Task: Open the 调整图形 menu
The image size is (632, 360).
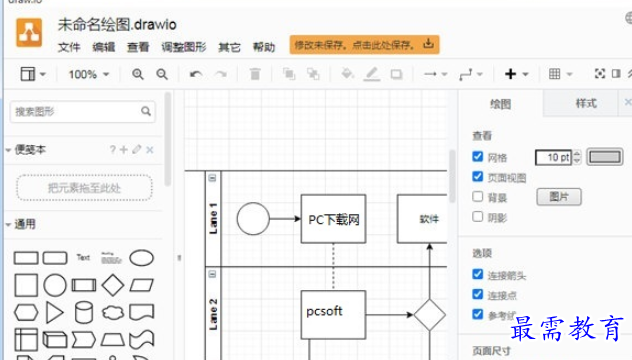Action: [184, 47]
